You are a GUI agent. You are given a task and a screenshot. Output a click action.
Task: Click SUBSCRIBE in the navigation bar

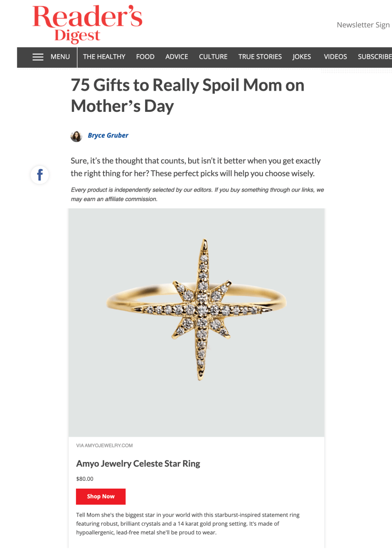tap(375, 57)
